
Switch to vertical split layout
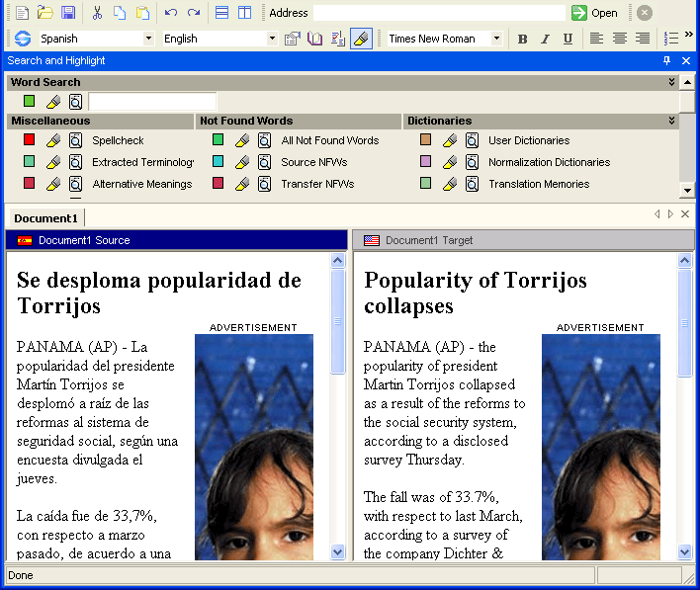[244, 13]
